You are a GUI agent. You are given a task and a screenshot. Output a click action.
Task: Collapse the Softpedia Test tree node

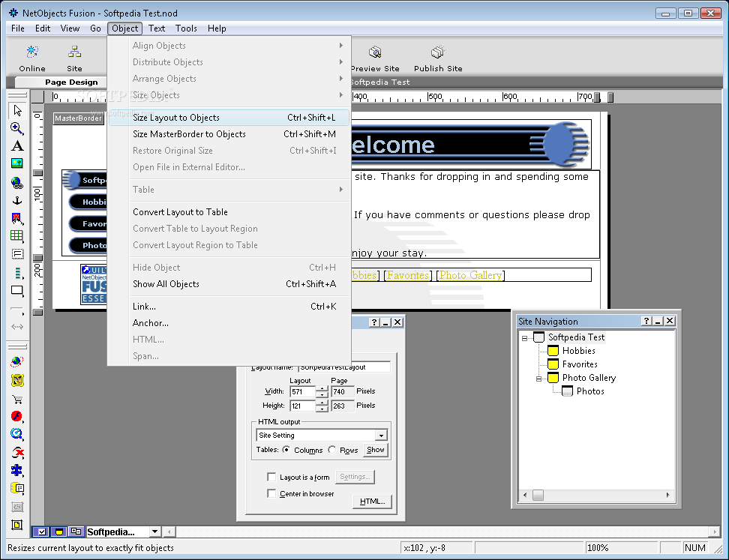tap(525, 338)
